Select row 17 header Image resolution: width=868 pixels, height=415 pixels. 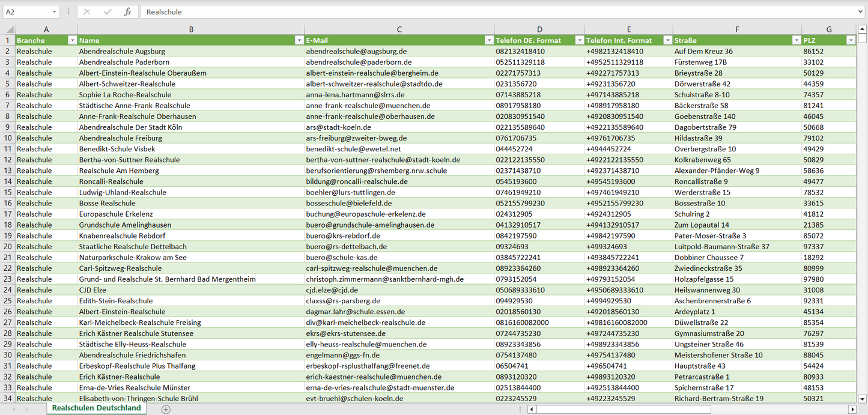click(7, 214)
